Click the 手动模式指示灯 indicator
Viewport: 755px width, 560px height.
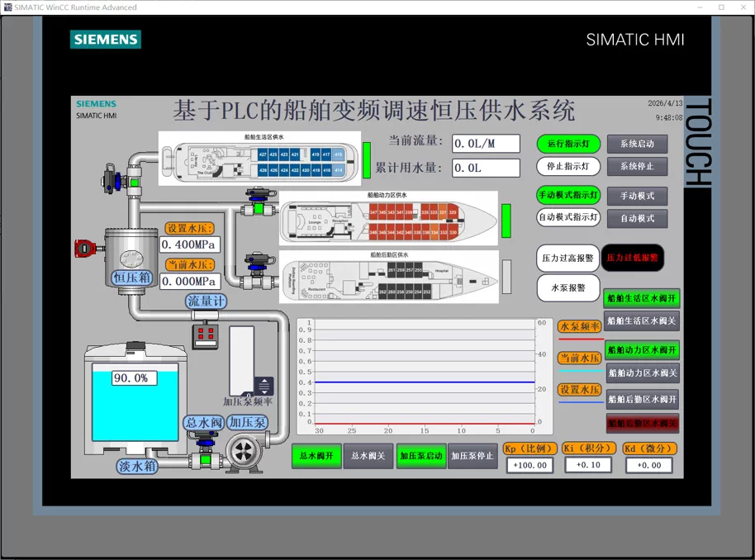(568, 195)
